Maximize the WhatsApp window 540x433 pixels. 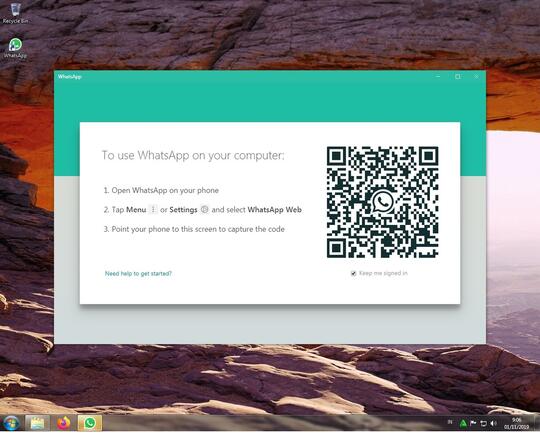457,76
